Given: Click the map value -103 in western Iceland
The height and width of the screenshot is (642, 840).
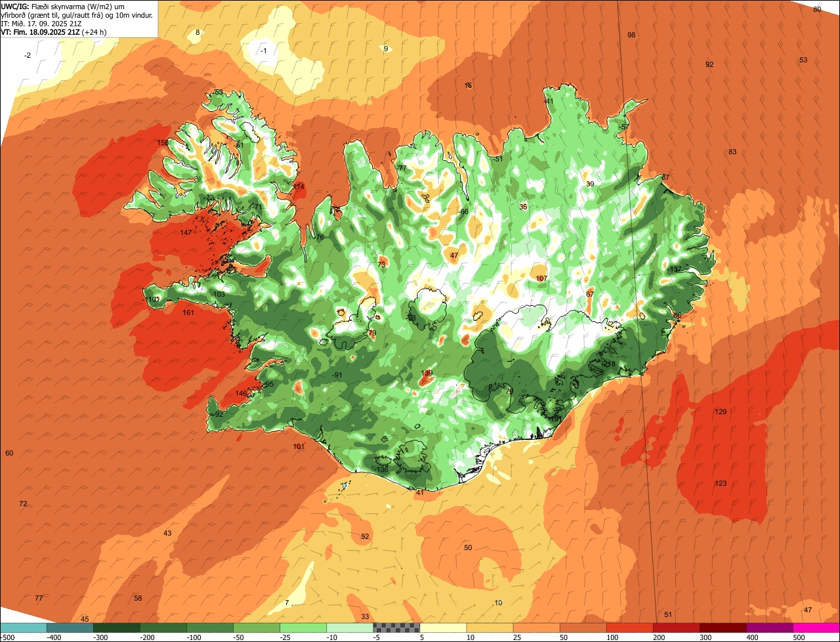Looking at the screenshot, I should click(x=218, y=294).
